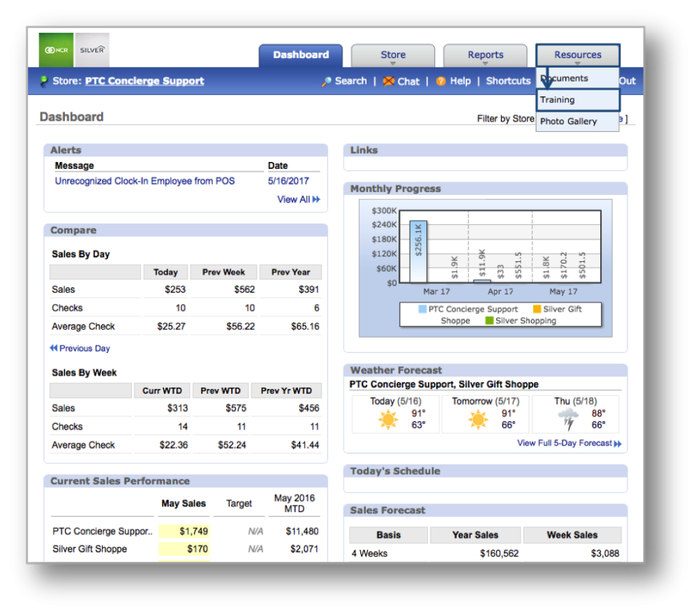
Task: Open Unrecognized Clock-In Employee alert
Action: pyautogui.click(x=144, y=181)
